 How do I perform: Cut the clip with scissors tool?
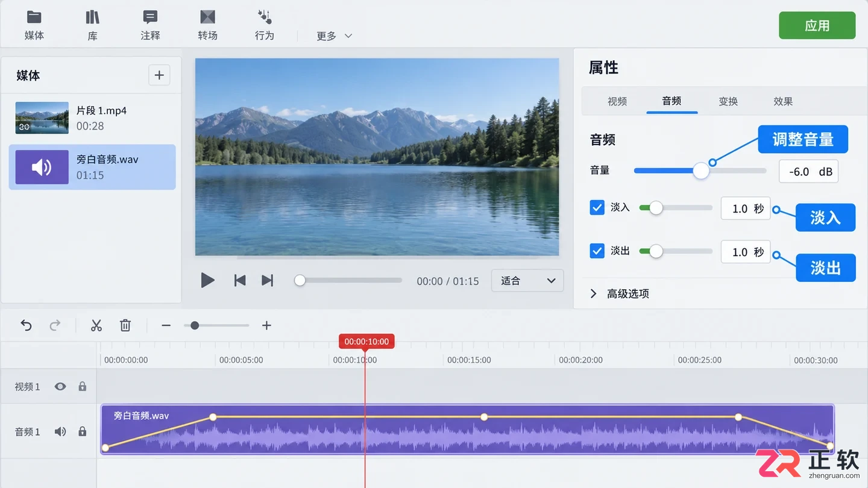(x=96, y=325)
